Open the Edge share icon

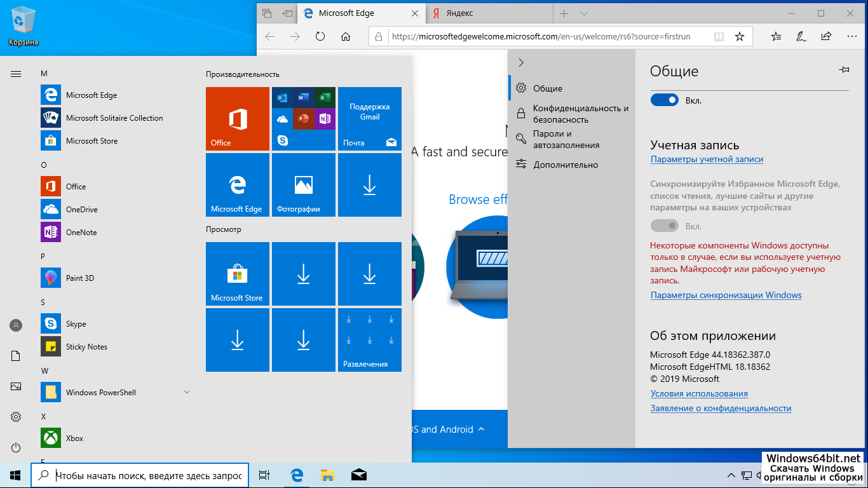(x=826, y=37)
